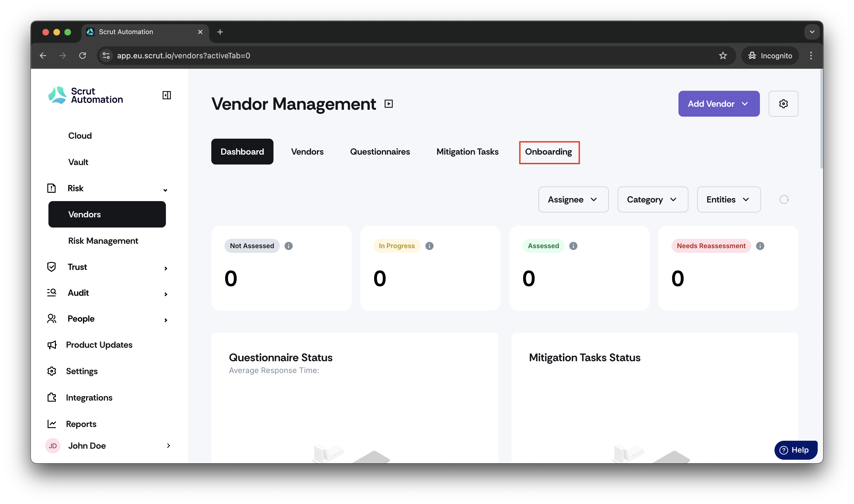Screen dimensions: 854x504
Task: Open vendor settings gear icon
Action: click(783, 104)
